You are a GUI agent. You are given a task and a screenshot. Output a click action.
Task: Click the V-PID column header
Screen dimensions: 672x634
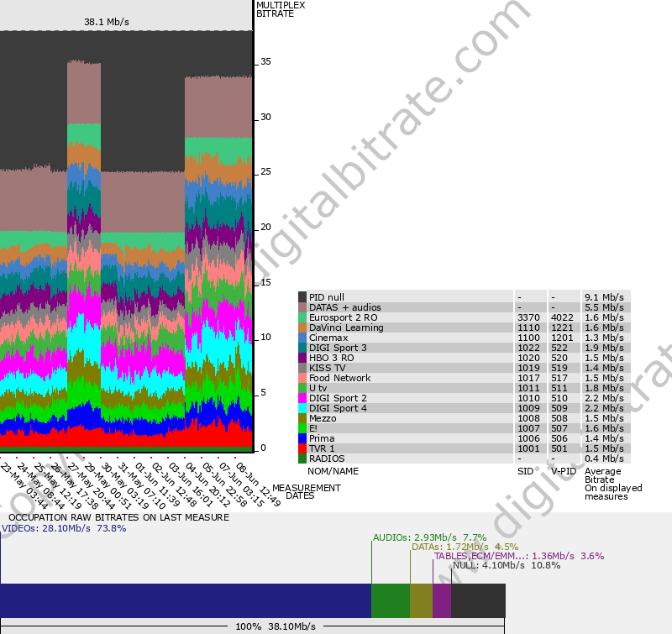(563, 471)
